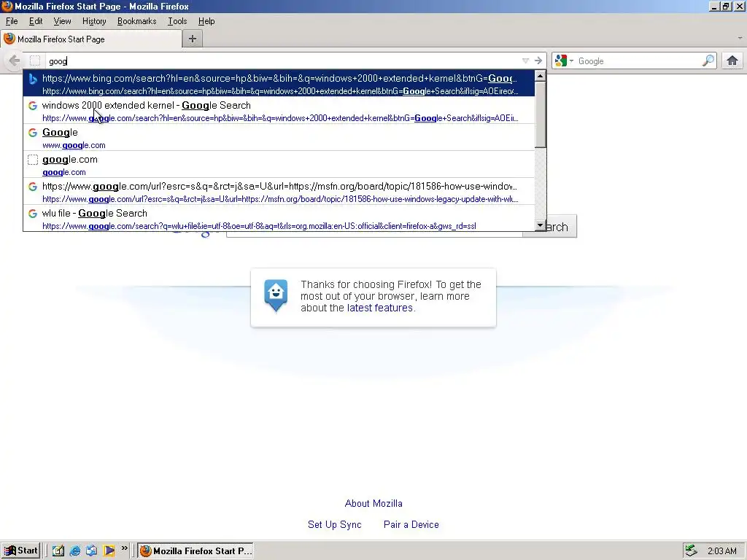Open the Help menu

(206, 21)
